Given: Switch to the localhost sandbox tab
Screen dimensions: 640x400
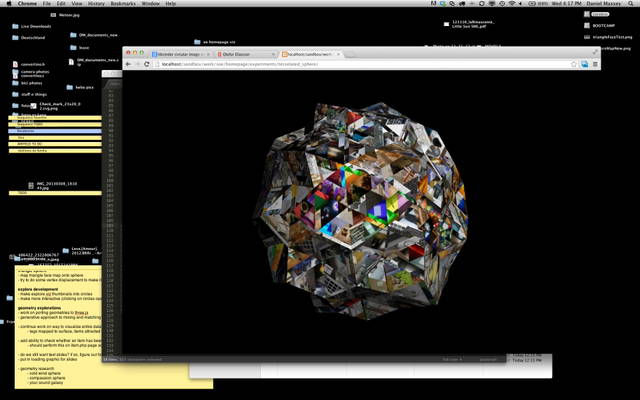Looking at the screenshot, I should coord(310,54).
